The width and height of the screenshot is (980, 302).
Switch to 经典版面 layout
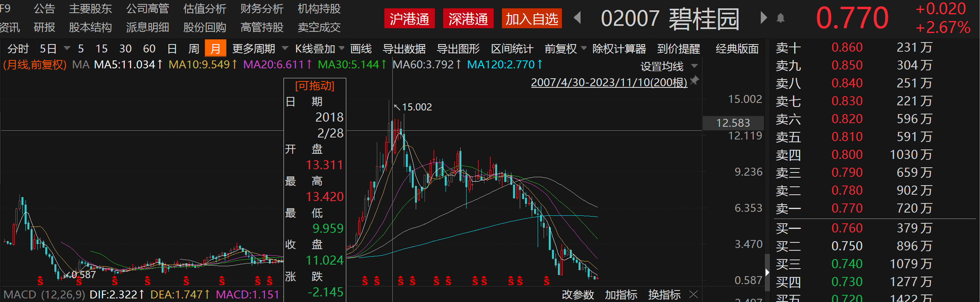pos(737,49)
